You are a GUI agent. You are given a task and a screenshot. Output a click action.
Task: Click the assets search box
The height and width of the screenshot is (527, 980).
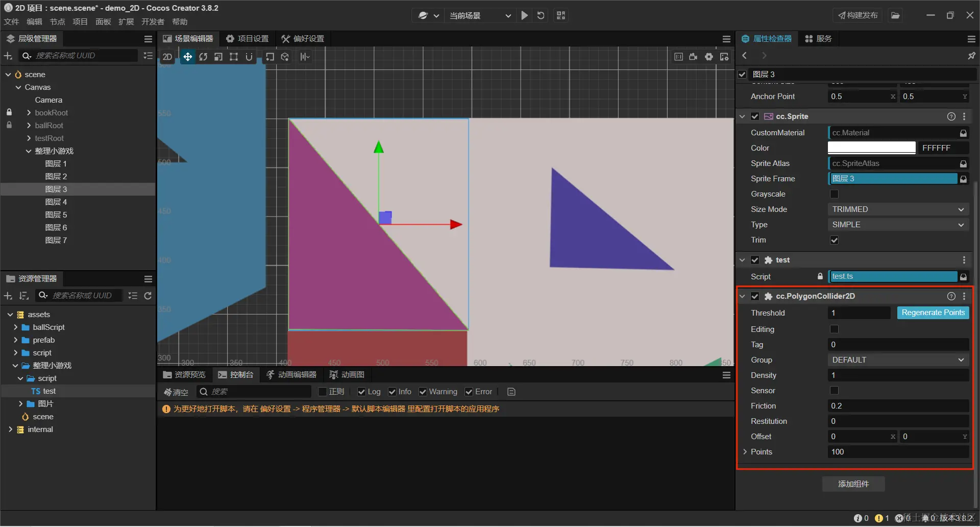point(79,296)
